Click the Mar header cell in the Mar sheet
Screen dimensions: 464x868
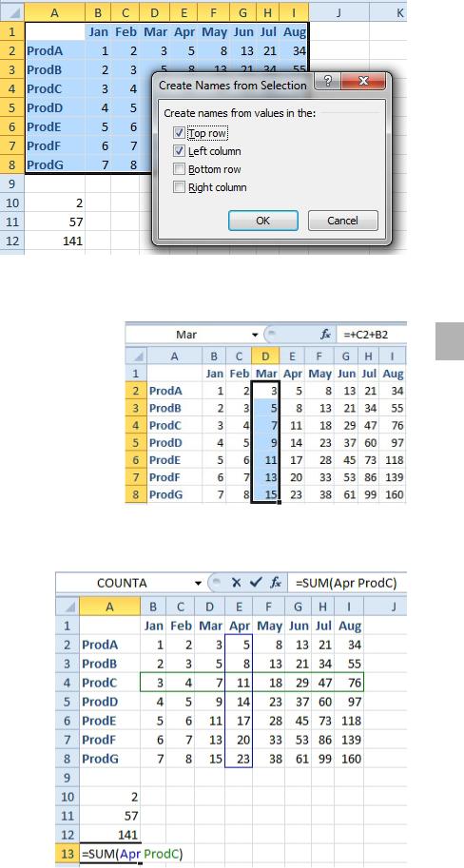point(266,374)
